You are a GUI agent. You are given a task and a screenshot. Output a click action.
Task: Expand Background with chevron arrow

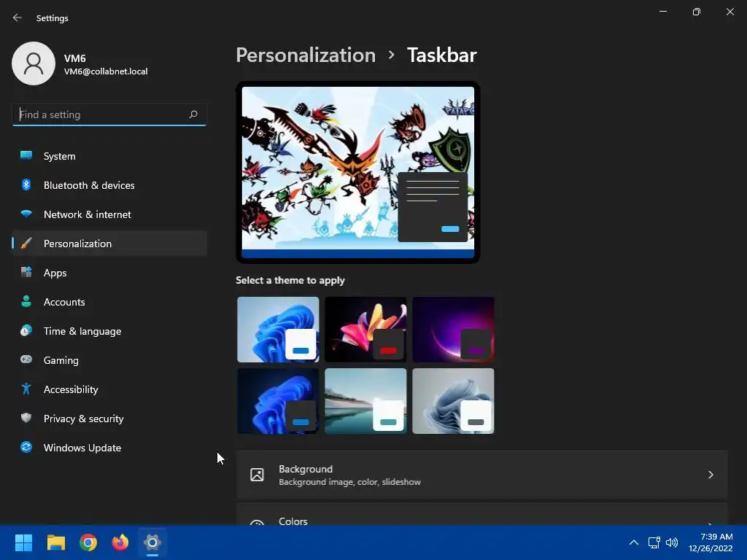(x=711, y=475)
